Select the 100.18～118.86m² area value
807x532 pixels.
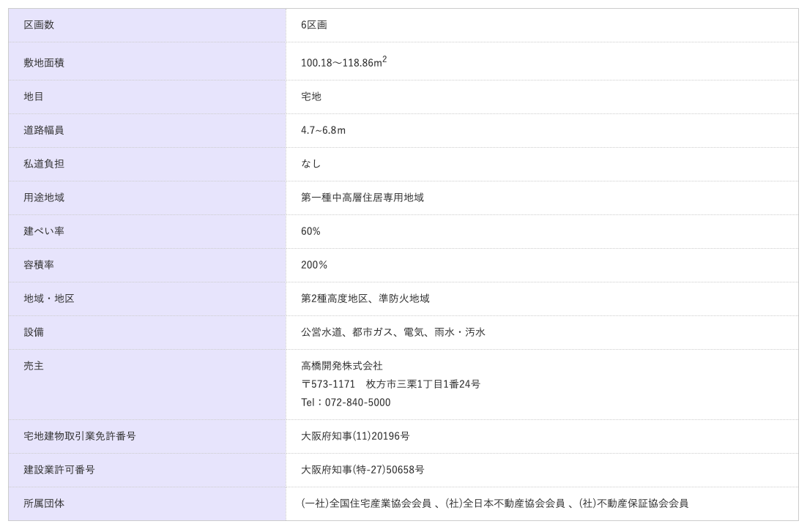tap(343, 62)
